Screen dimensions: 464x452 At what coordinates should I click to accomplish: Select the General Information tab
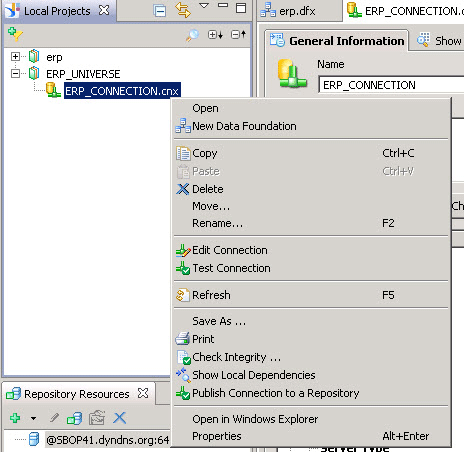337,41
